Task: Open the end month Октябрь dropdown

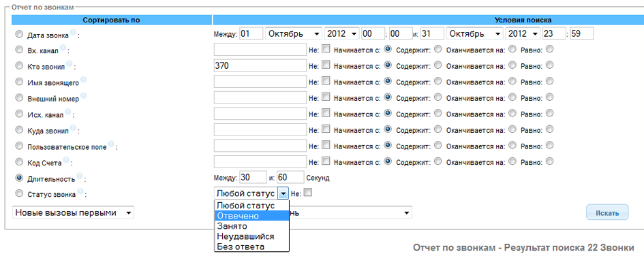Action: (x=475, y=33)
